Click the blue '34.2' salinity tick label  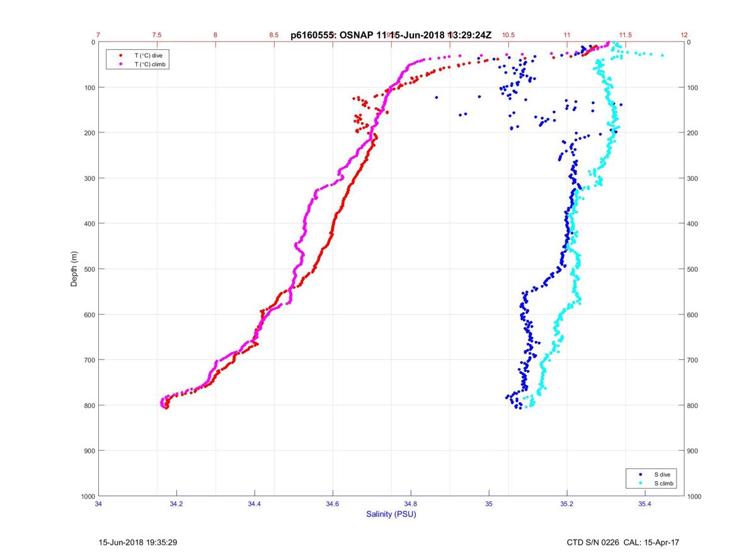point(176,504)
